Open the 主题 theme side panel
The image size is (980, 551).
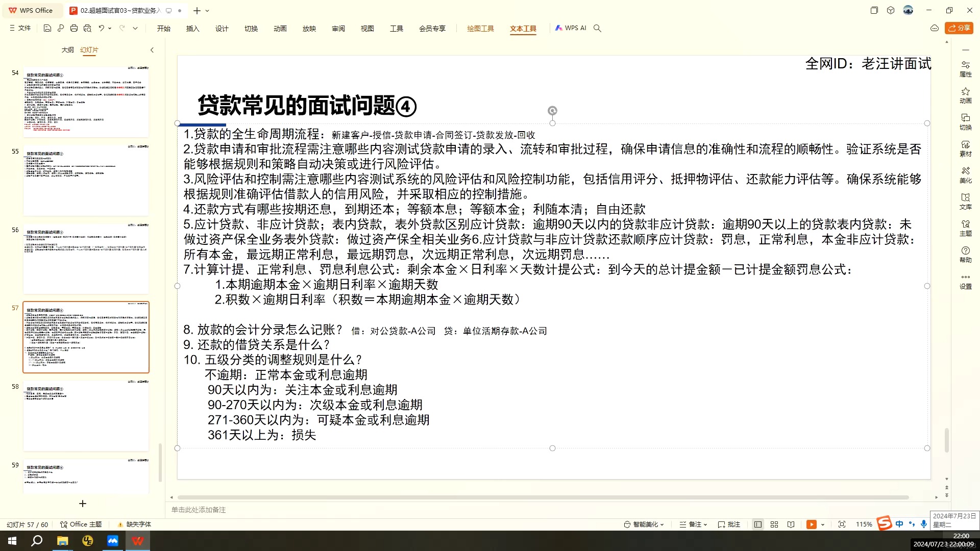tap(966, 228)
